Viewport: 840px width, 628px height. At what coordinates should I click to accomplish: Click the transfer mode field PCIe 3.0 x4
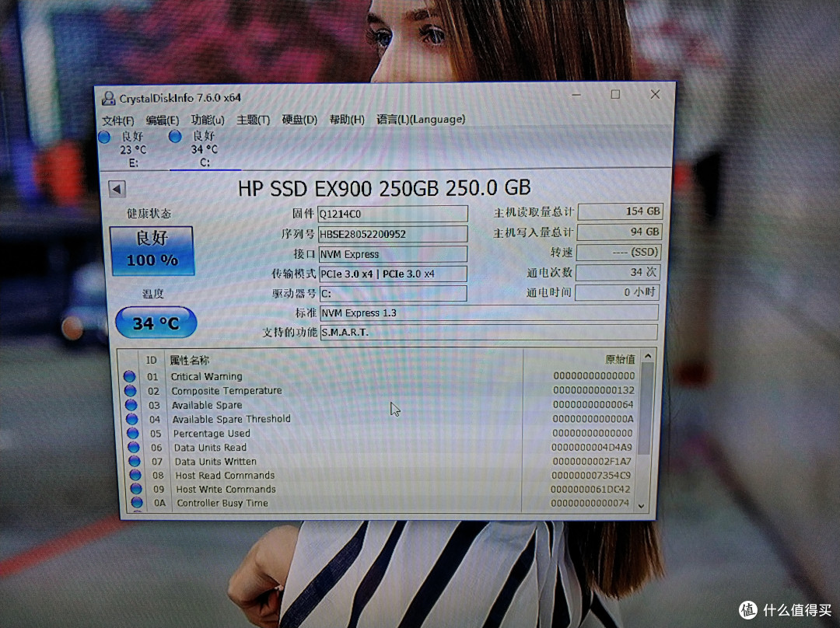(394, 274)
